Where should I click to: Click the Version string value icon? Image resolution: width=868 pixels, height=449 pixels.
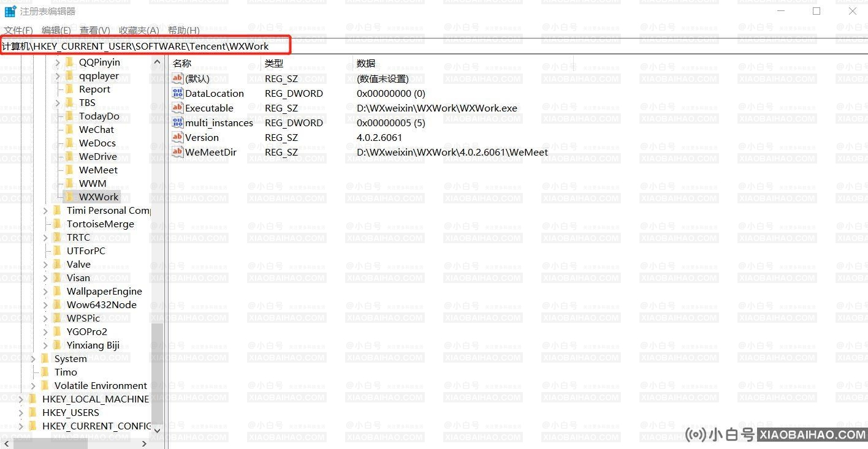(x=178, y=137)
